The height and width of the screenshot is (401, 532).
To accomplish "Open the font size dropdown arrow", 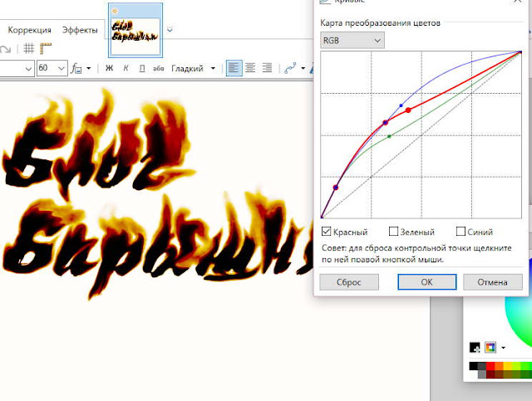I will pos(62,68).
